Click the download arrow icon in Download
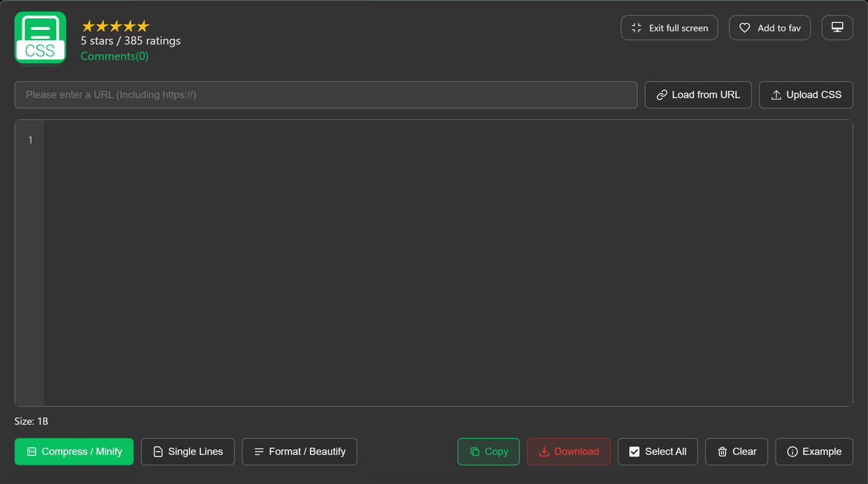The width and height of the screenshot is (868, 484). tap(544, 452)
